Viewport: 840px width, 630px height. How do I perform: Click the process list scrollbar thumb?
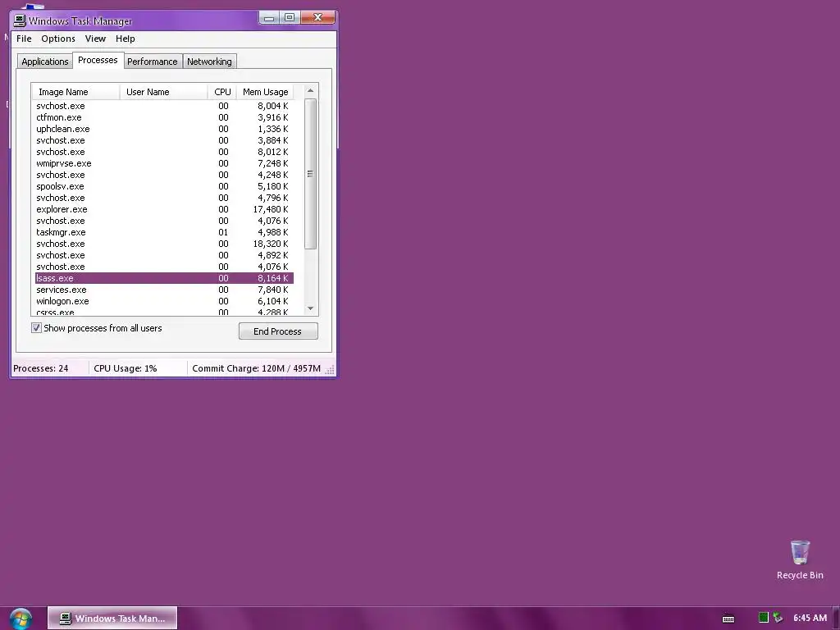(310, 174)
